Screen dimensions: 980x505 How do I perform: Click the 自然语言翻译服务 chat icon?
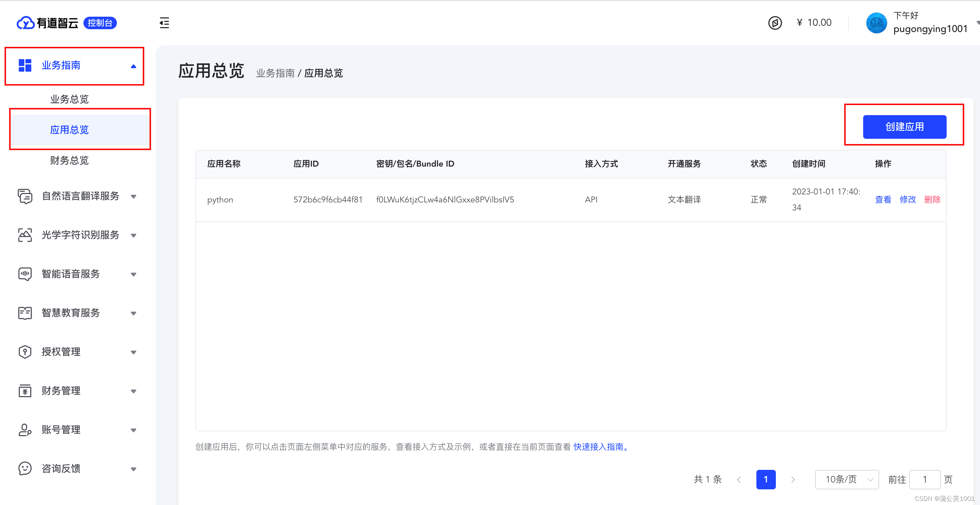coord(25,197)
